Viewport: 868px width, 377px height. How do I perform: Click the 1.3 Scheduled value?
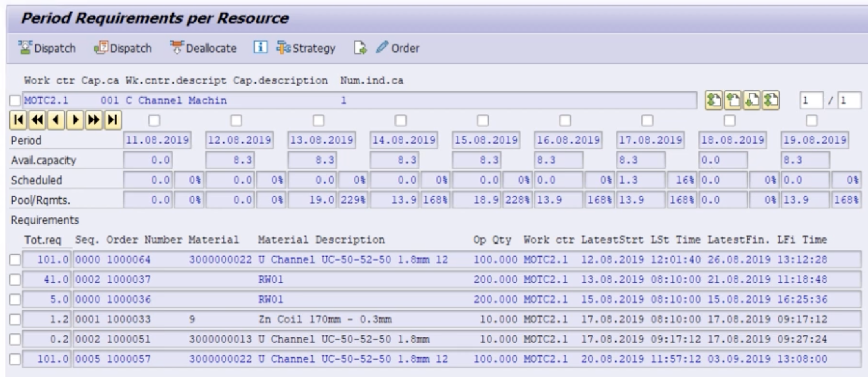641,180
